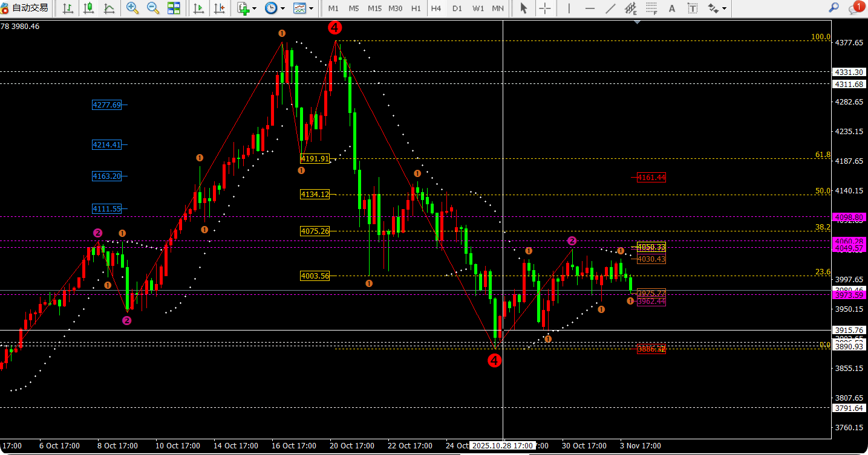Select the Fibonacci retracement tool
Image resolution: width=868 pixels, height=455 pixels.
pyautogui.click(x=651, y=8)
